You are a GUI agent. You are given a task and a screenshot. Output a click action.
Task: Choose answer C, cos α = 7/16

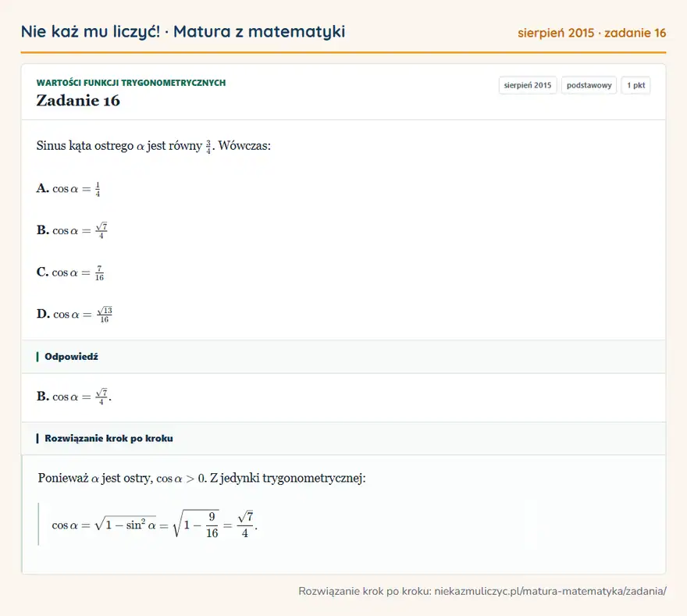pyautogui.click(x=70, y=272)
